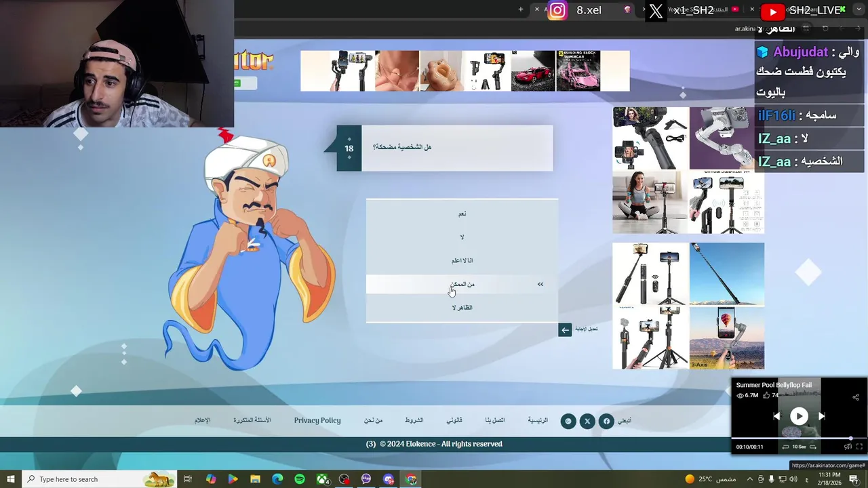868x488 pixels.
Task: Reload the Akinator page
Action: [x=825, y=28]
